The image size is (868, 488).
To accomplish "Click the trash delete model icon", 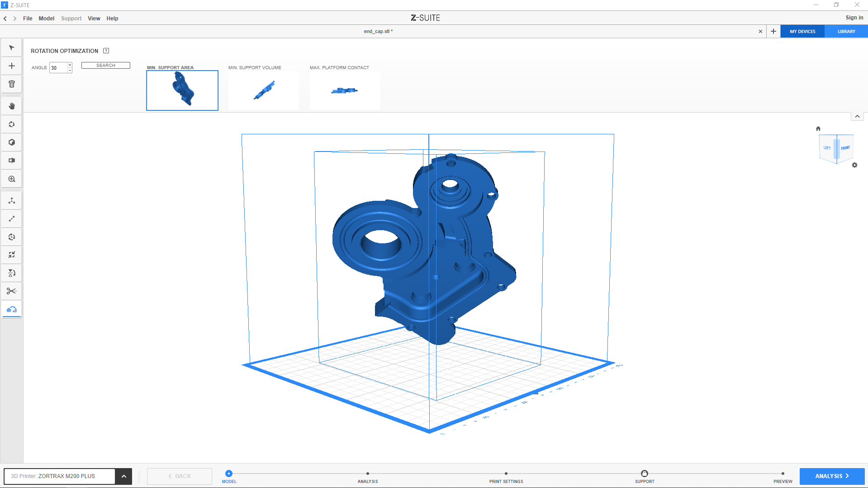I will [12, 84].
